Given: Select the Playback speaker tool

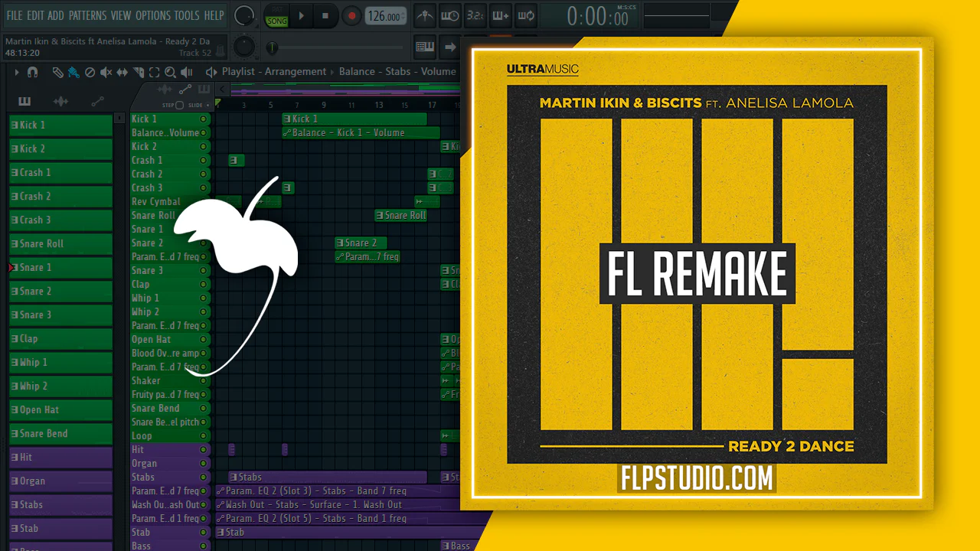Looking at the screenshot, I should point(186,72).
